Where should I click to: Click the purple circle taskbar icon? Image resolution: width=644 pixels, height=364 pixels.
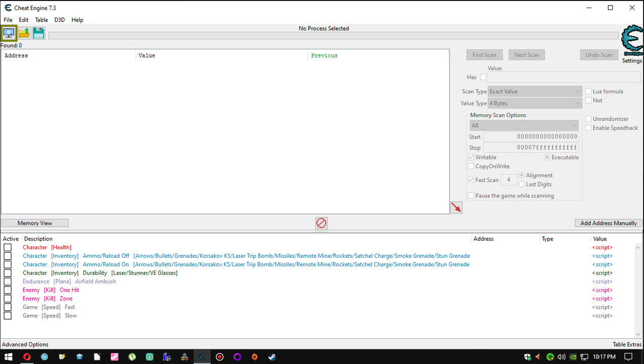click(237, 357)
